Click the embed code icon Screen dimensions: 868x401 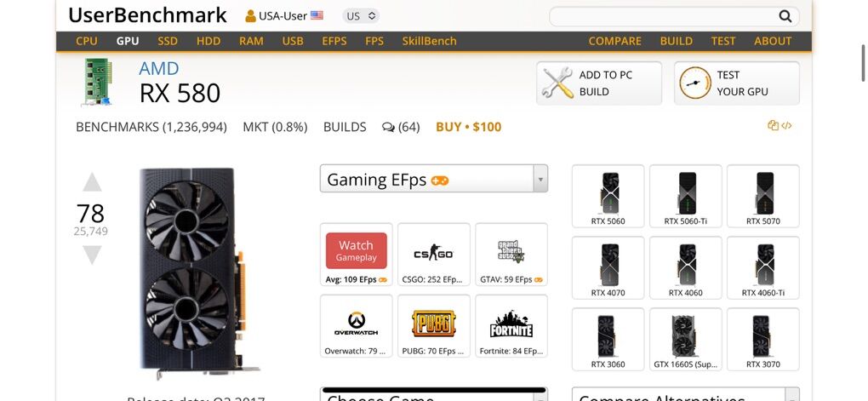click(786, 126)
